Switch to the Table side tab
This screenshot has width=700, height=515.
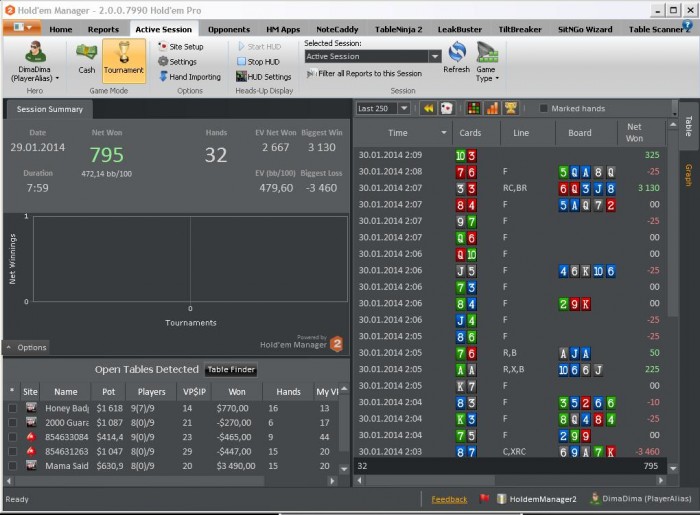(x=688, y=126)
